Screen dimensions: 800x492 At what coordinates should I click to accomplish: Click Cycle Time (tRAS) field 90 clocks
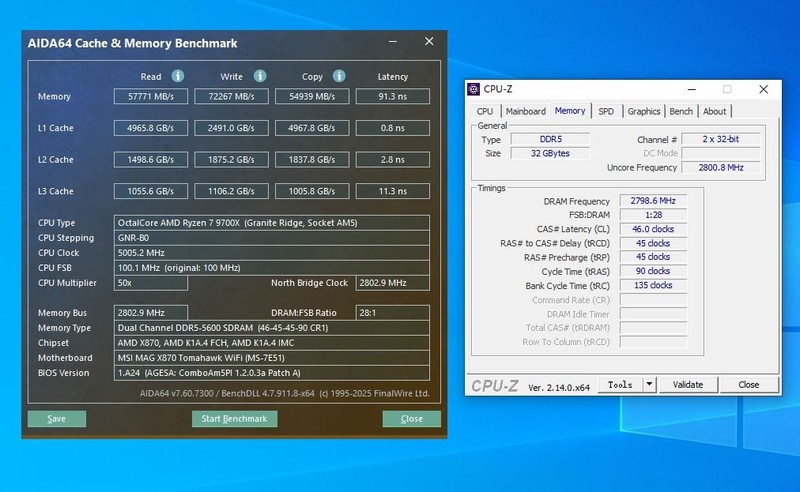pyautogui.click(x=653, y=271)
